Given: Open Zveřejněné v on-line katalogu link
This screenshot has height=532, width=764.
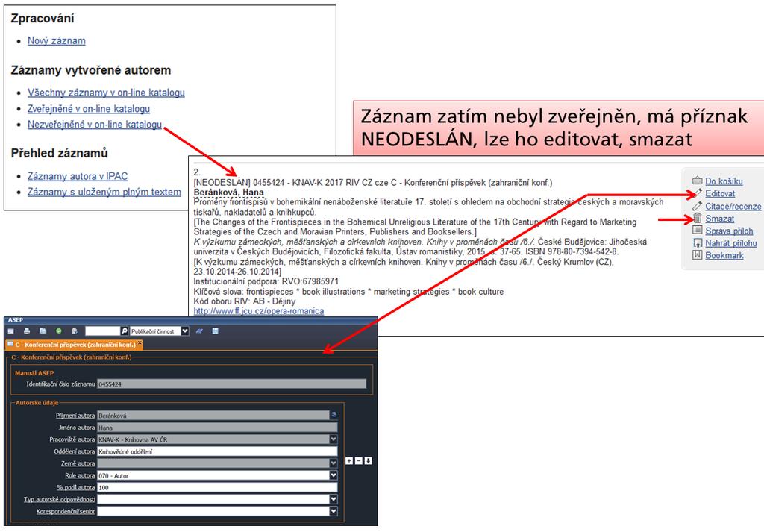Looking at the screenshot, I should 89,109.
